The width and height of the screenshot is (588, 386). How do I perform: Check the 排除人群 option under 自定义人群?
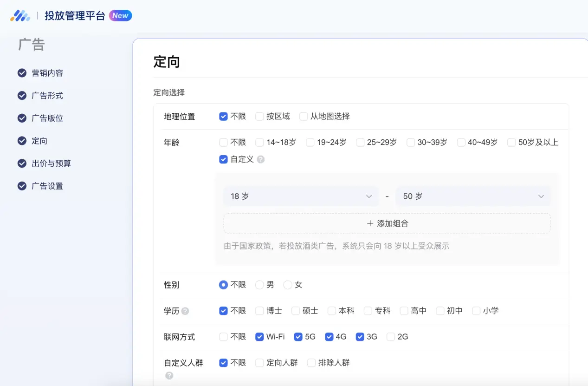311,362
